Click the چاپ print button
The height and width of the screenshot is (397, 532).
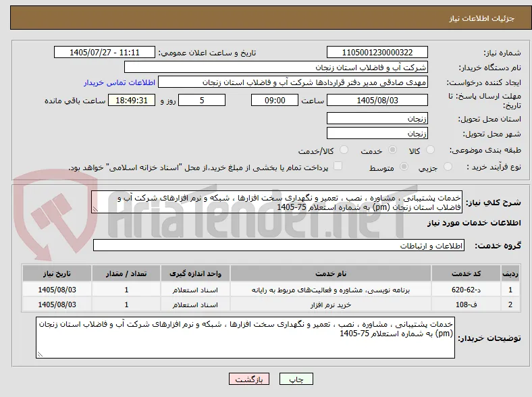coord(296,379)
